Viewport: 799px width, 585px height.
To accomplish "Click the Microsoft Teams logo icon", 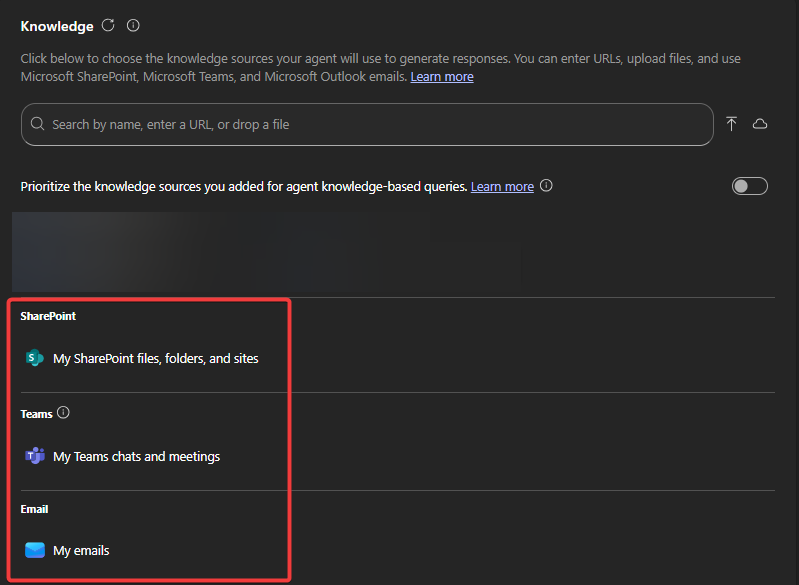I will click(x=35, y=456).
